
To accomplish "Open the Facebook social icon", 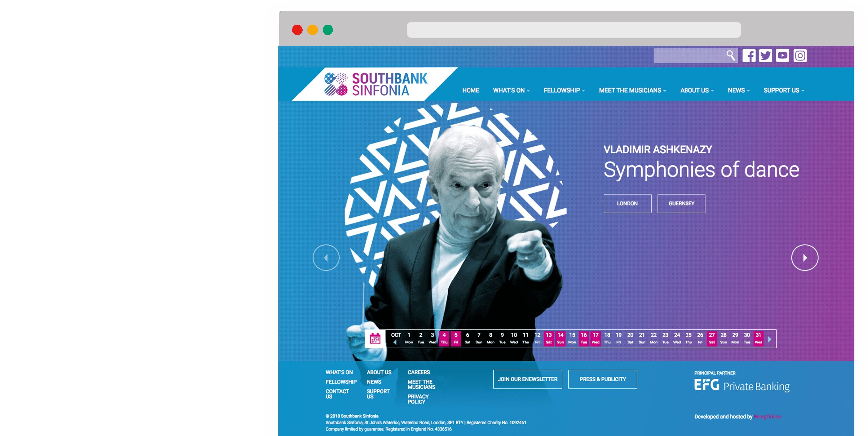I will [x=748, y=56].
